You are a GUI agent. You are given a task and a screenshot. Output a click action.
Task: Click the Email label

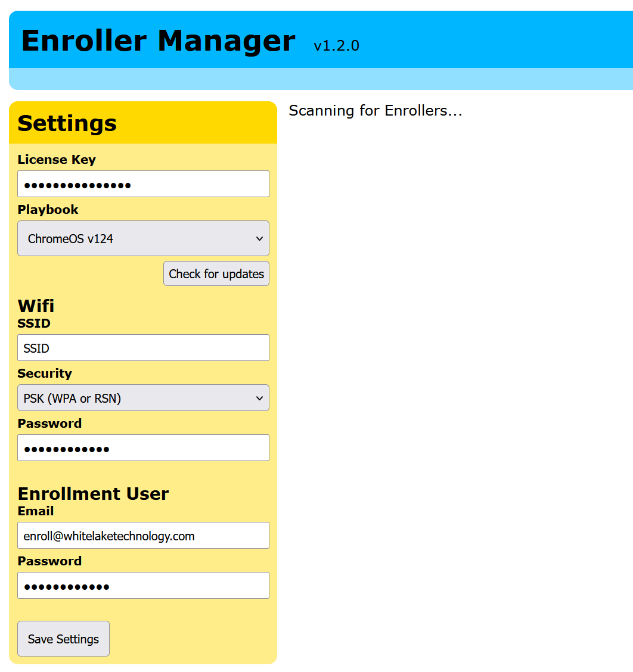(x=36, y=511)
